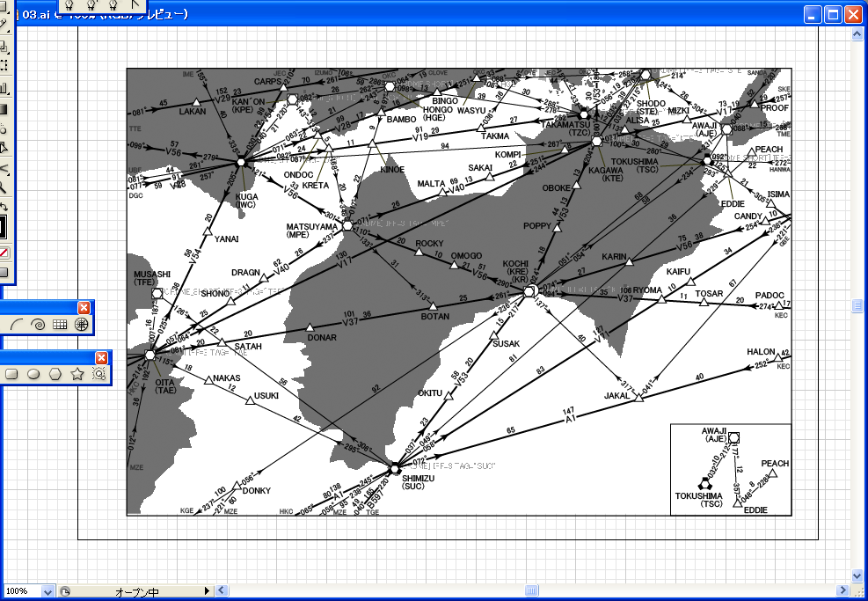Viewport: 868px width, 601px height.
Task: Click the YANAI waypoint label
Action: 226,239
